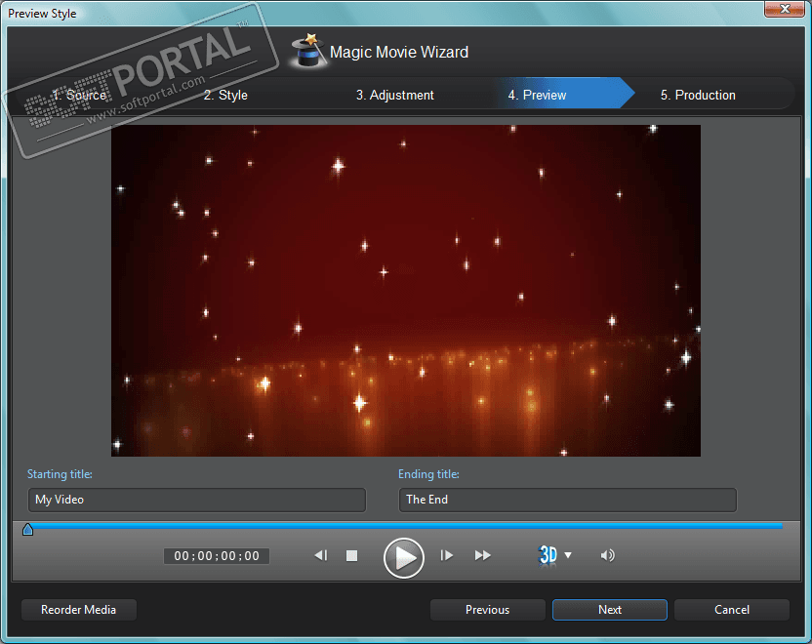Click the timecode display 00;00;00;00
The height and width of the screenshot is (644, 812).
[217, 556]
